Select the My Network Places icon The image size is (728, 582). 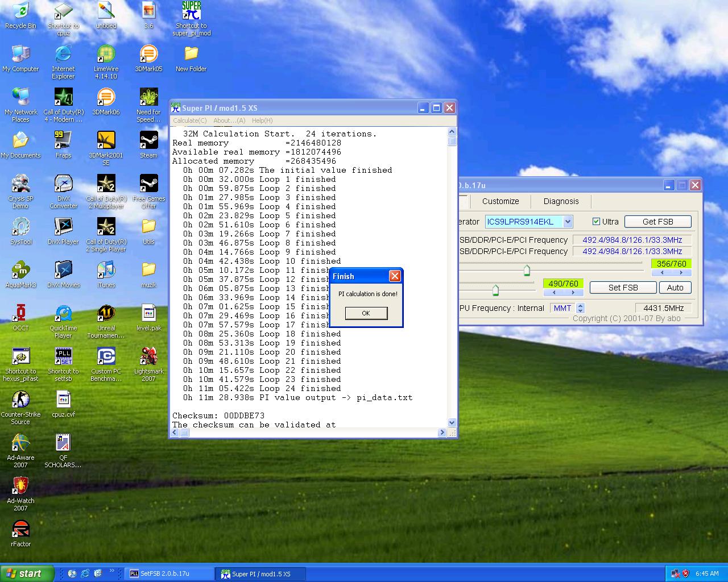pyautogui.click(x=20, y=105)
